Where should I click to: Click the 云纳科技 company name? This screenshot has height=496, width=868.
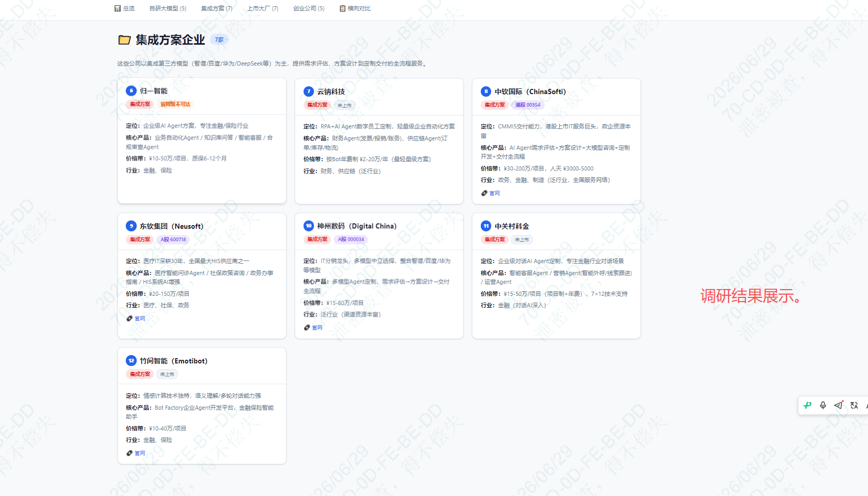coord(331,92)
